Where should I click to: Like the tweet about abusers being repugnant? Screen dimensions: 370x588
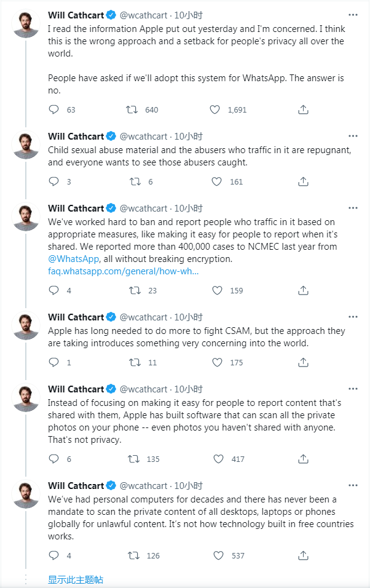(216, 181)
